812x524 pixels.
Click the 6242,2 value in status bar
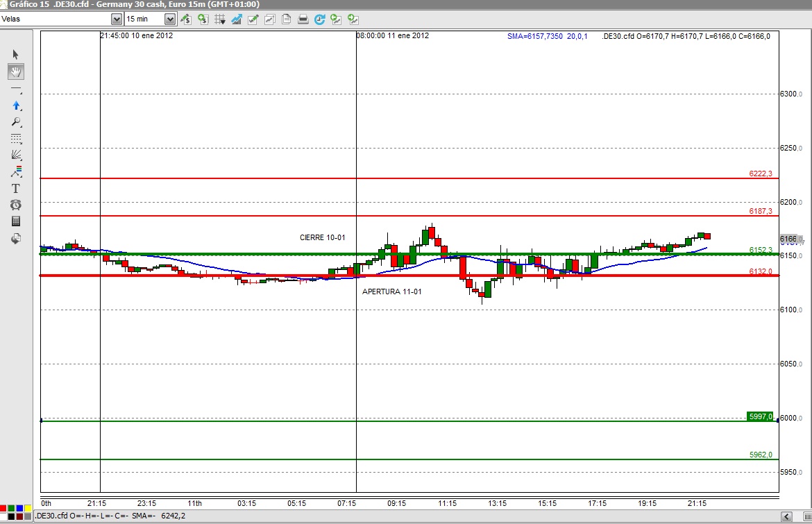[x=173, y=516]
